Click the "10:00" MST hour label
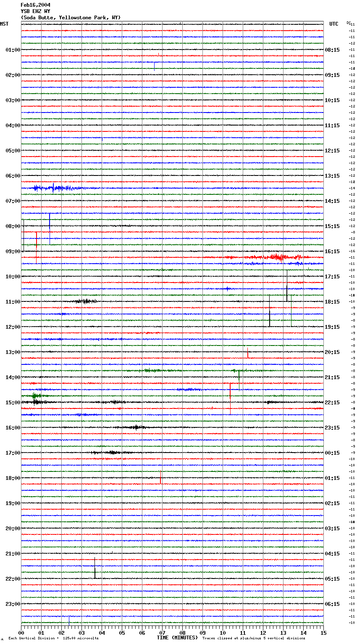This screenshot has height=644, width=357. click(x=13, y=277)
